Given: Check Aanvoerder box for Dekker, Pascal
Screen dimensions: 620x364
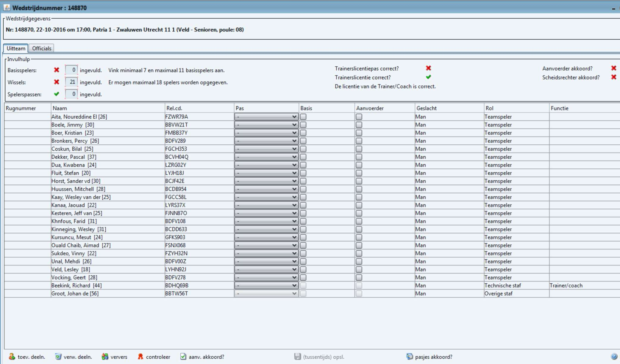Looking at the screenshot, I should [359, 157].
